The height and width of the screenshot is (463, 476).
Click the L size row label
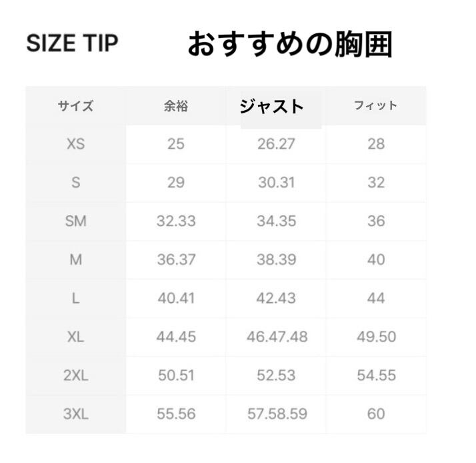tap(76, 299)
